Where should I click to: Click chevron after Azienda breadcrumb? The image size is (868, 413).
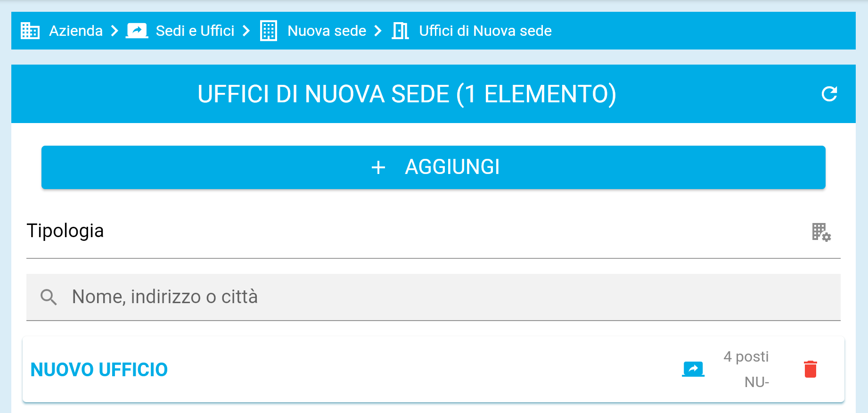coord(115,31)
